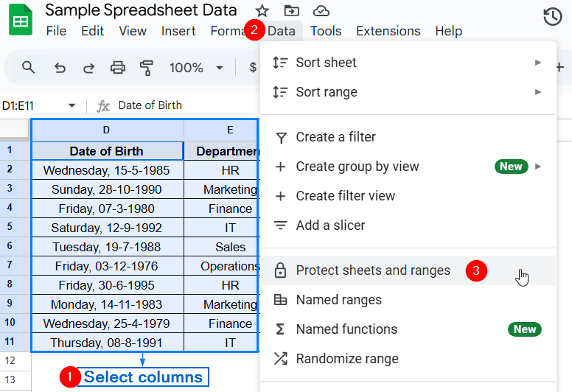
Task: Click the Sales department cell
Action: pyautogui.click(x=221, y=247)
